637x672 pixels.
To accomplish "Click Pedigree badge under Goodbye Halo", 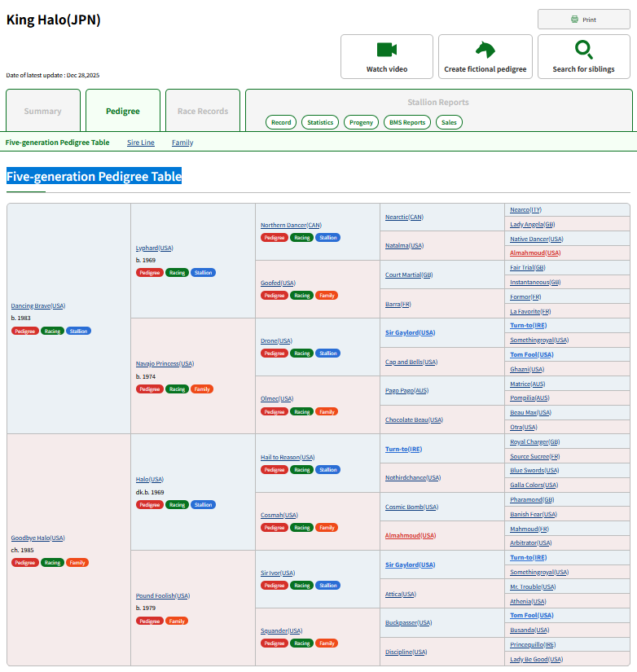I will tap(25, 562).
